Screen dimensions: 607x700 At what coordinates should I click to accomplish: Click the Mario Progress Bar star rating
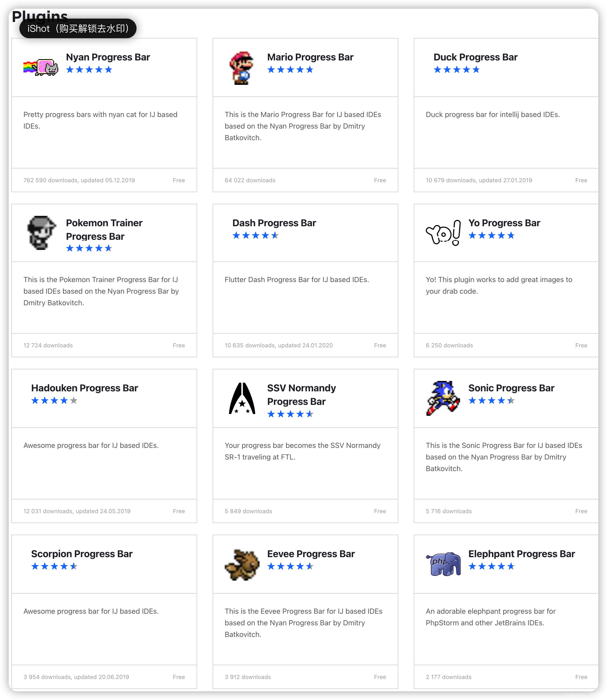tap(290, 70)
